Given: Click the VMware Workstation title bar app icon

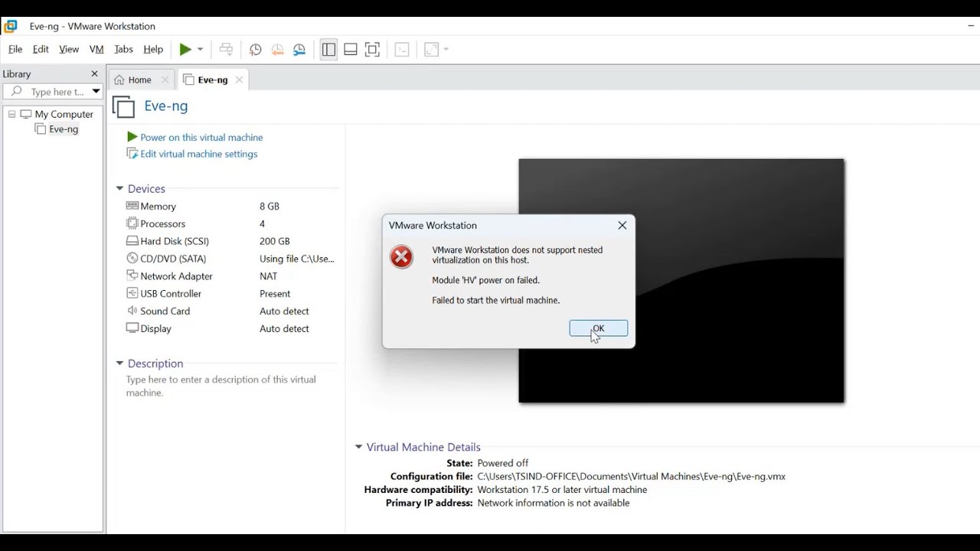Looking at the screenshot, I should point(11,26).
